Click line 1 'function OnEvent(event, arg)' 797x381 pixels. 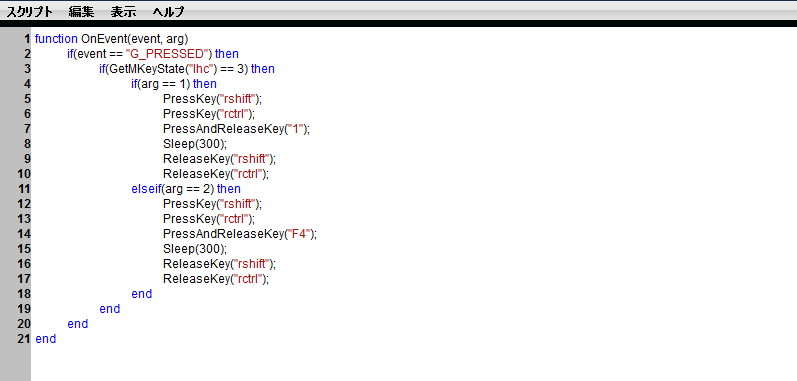[x=111, y=39]
